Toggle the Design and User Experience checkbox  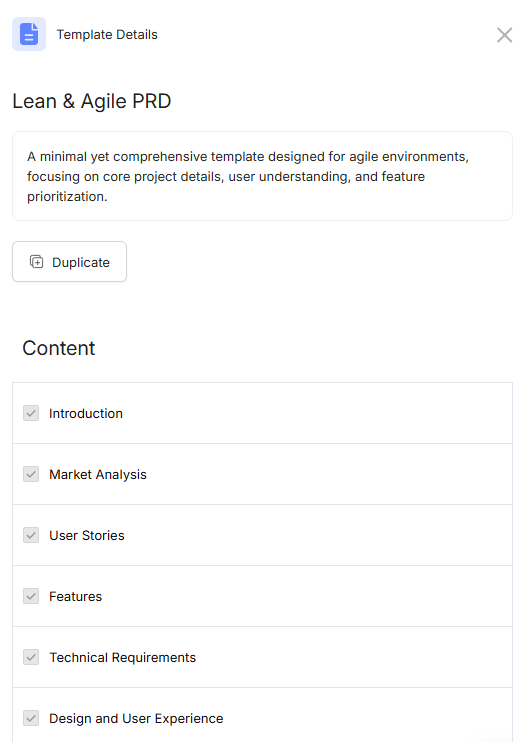pos(31,718)
